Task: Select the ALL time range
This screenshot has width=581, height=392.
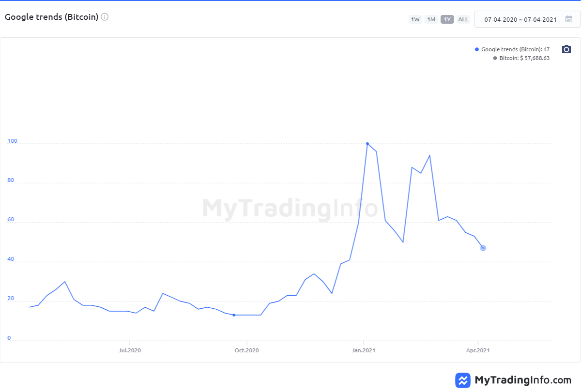Action: pos(463,19)
